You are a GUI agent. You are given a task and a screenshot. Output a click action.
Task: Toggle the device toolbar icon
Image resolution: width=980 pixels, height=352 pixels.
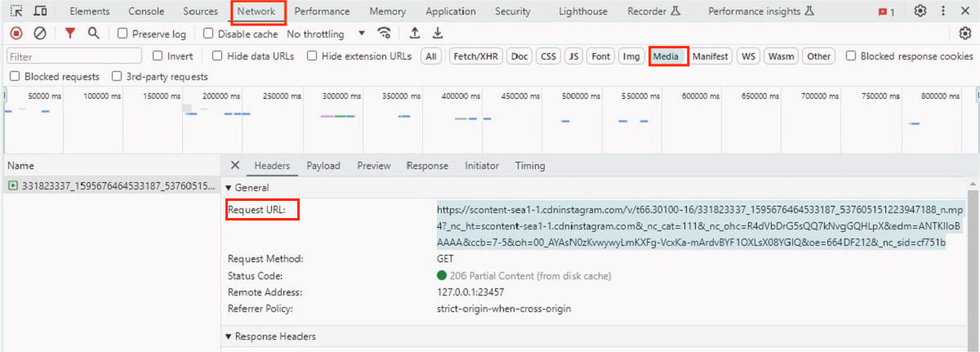tap(40, 11)
